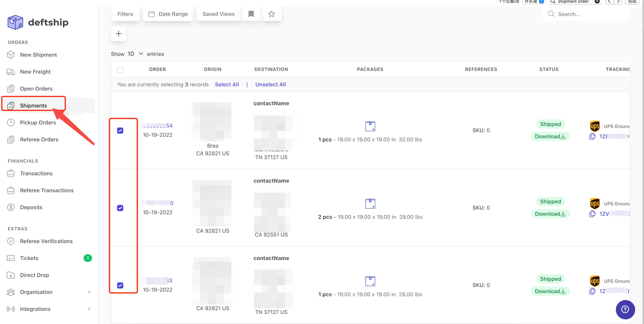The height and width of the screenshot is (324, 644).
Task: Copy tracking number starting with 1Z8
Action: [x=593, y=136]
